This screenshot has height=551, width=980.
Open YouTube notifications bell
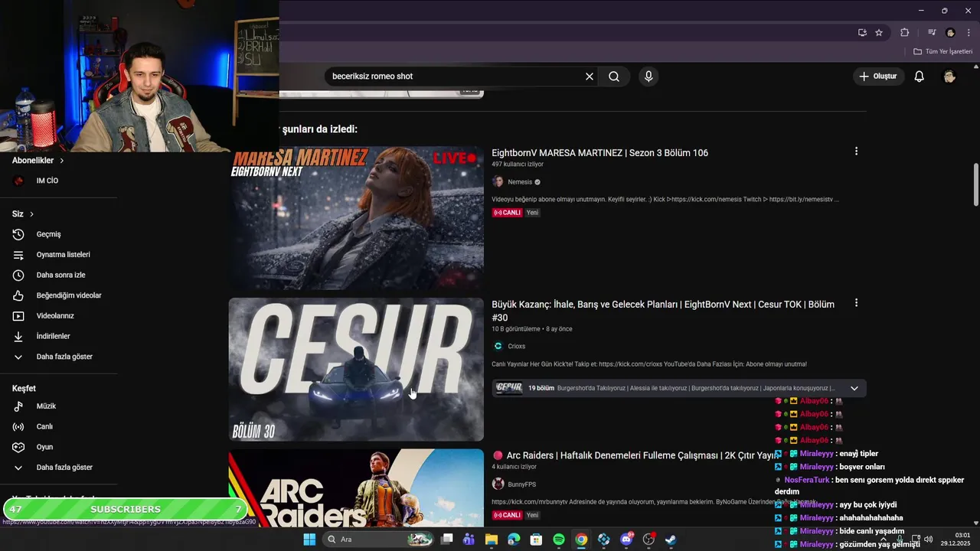(x=920, y=77)
